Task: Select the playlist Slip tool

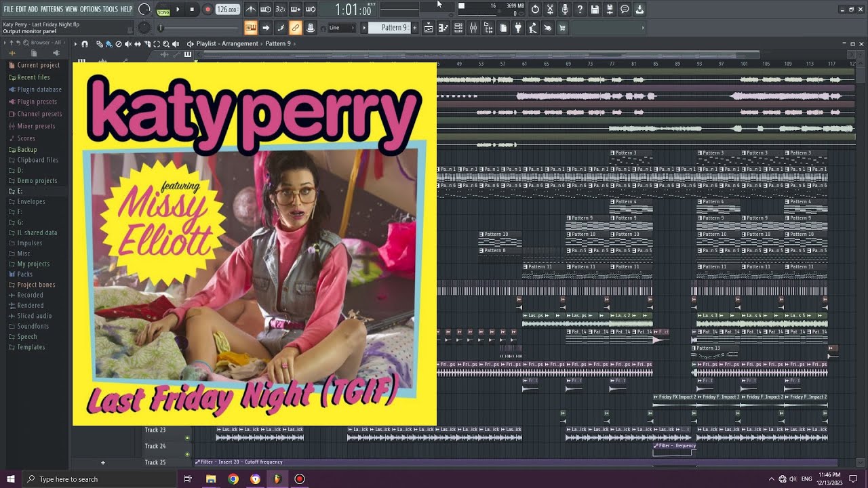Action: pos(138,43)
